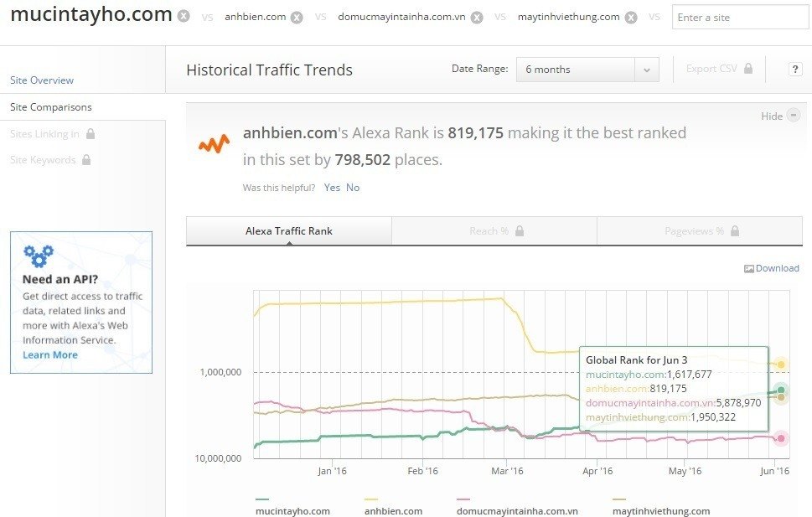The width and height of the screenshot is (812, 517).
Task: Click the Date Range dropdown arrow
Action: [647, 70]
